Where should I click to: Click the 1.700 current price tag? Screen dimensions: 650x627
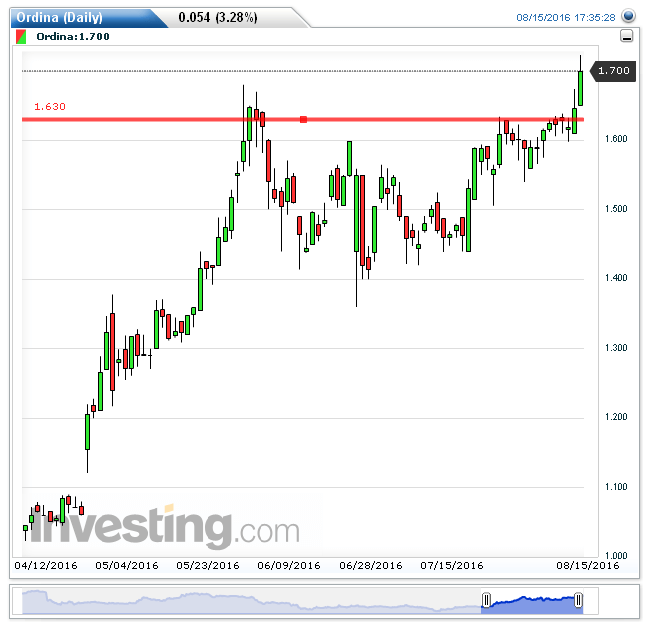[x=613, y=71]
